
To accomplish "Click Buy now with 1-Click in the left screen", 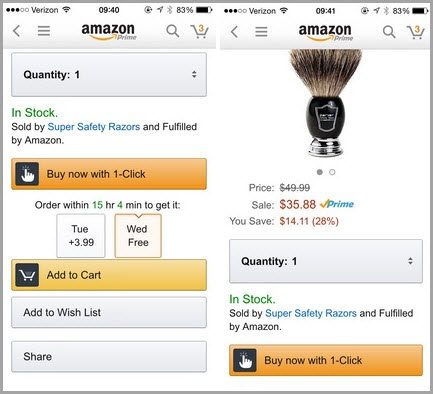I will click(109, 174).
